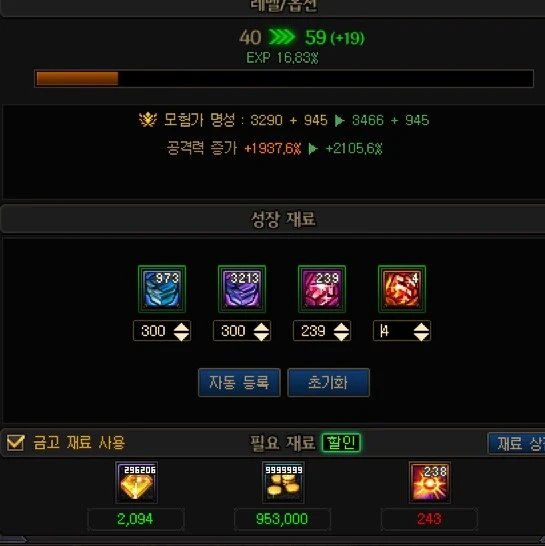
Task: Increase blue material quantity with up arrow
Action: [181, 327]
